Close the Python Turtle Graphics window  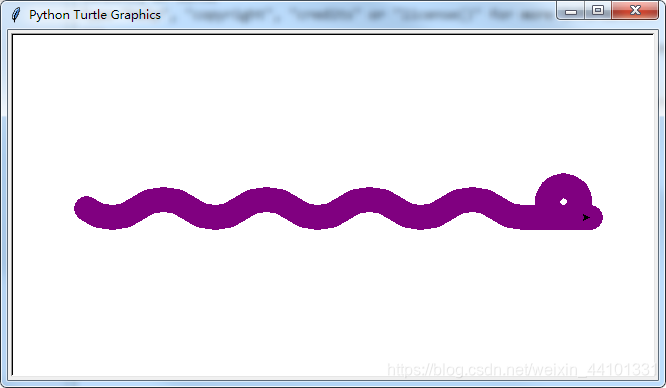click(635, 10)
